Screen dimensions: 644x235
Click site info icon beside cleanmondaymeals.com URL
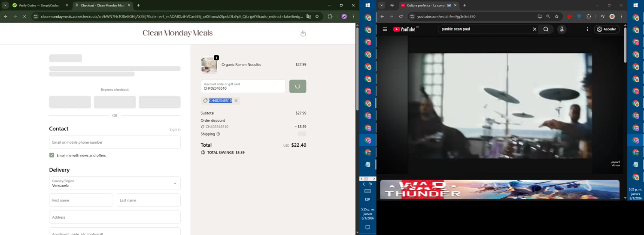[x=36, y=17]
